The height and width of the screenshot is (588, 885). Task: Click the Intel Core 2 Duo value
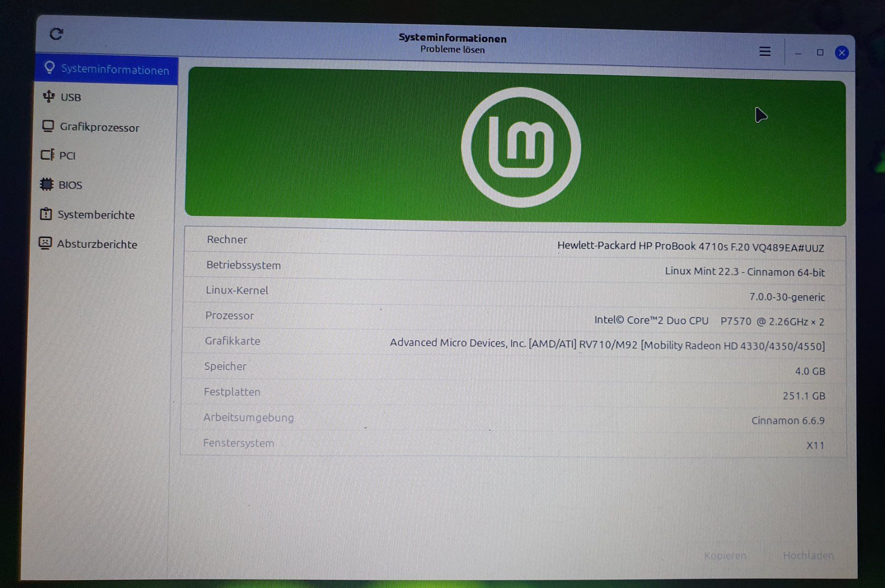point(709,321)
